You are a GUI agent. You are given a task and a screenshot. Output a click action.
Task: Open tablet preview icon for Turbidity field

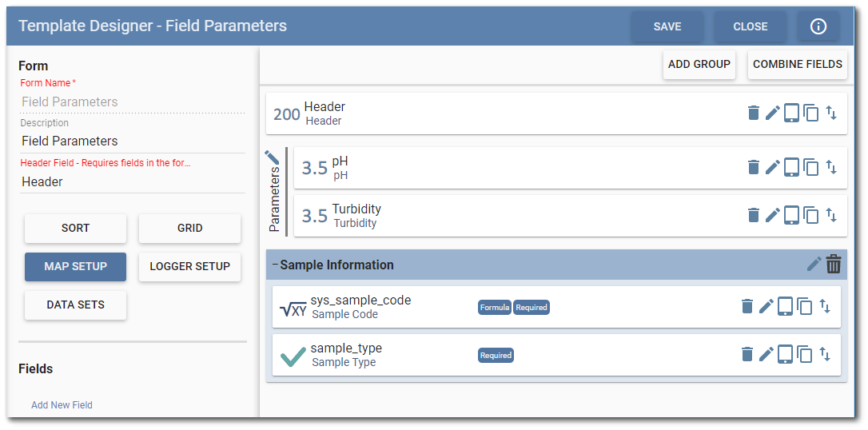point(791,214)
